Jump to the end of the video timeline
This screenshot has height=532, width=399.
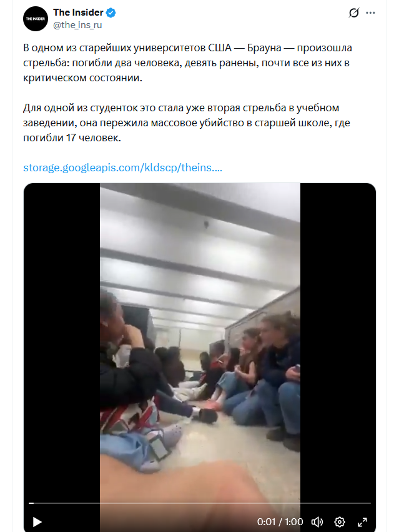pos(370,503)
